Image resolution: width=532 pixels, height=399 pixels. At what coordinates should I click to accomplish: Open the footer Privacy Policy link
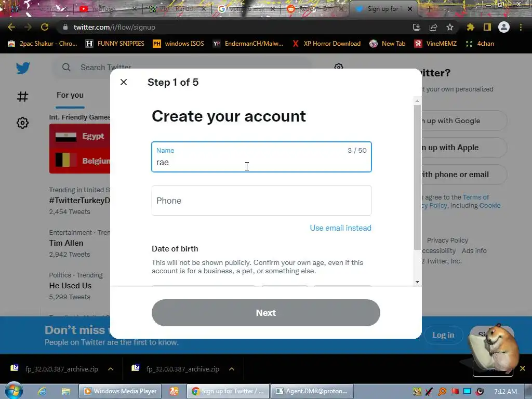click(447, 240)
